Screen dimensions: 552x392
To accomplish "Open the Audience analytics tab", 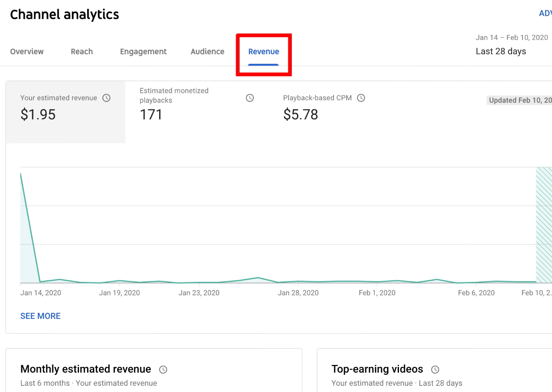I will pos(207,51).
